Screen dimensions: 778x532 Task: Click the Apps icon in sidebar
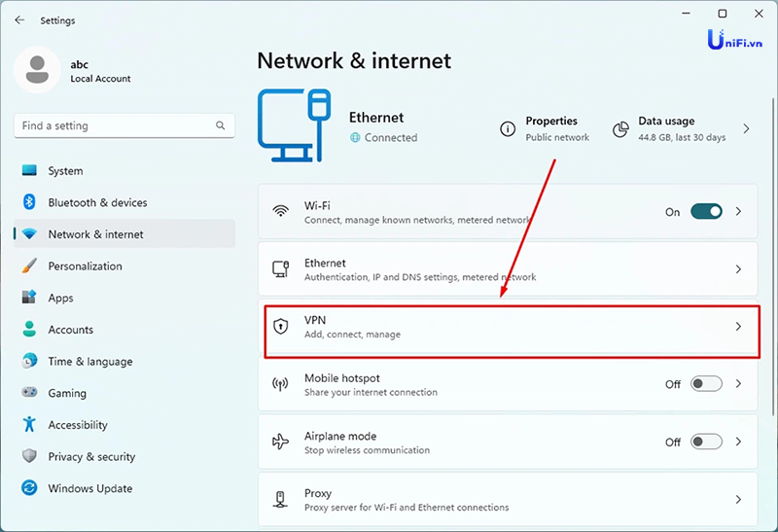[x=29, y=298]
